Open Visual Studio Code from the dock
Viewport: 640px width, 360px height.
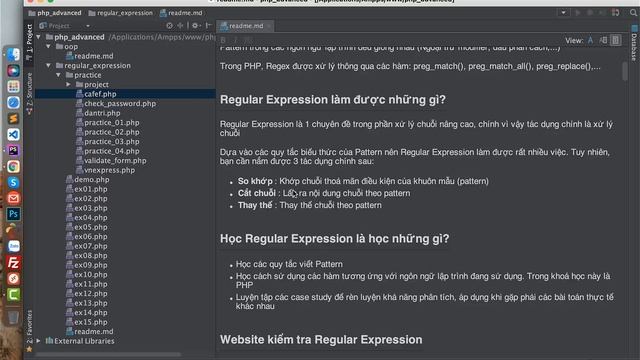pos(13,134)
